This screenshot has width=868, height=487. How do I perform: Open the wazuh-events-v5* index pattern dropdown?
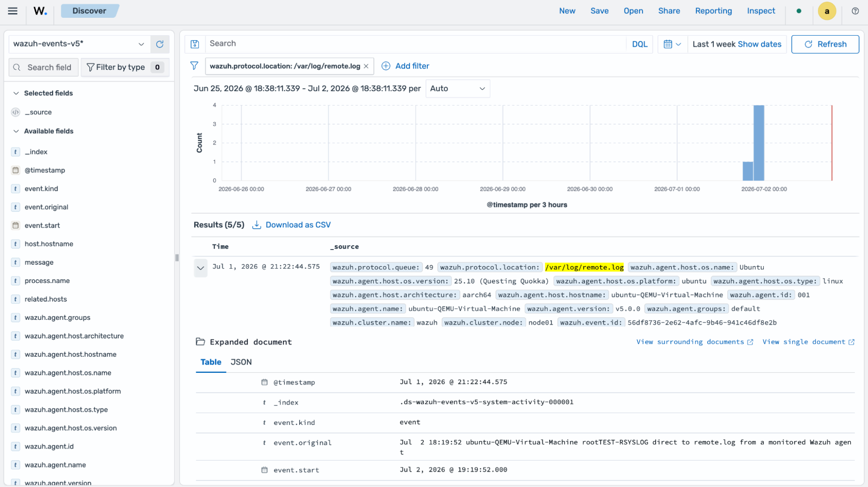pyautogui.click(x=79, y=44)
